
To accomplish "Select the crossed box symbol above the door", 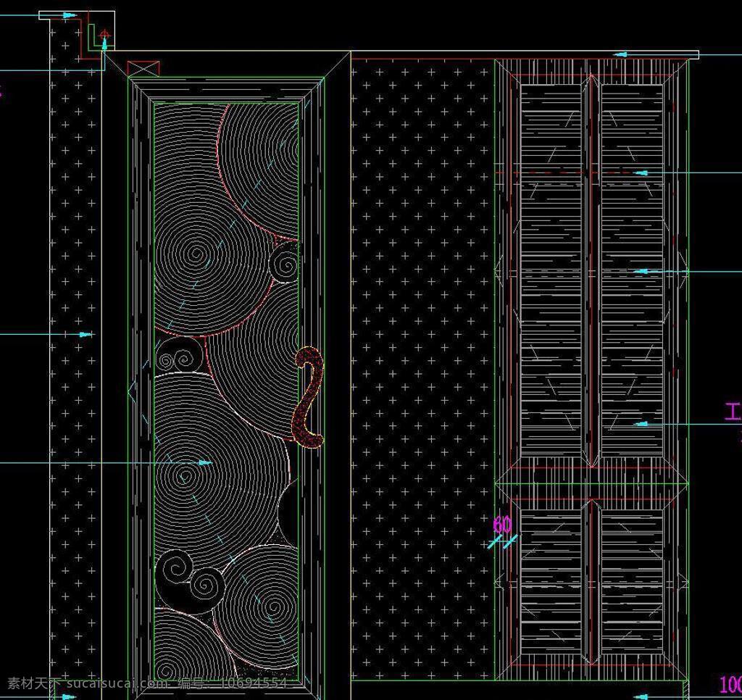I will pos(143,69).
